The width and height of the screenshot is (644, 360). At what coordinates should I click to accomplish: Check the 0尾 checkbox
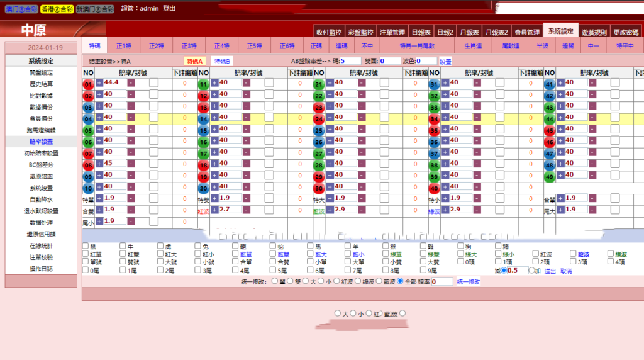(86, 270)
